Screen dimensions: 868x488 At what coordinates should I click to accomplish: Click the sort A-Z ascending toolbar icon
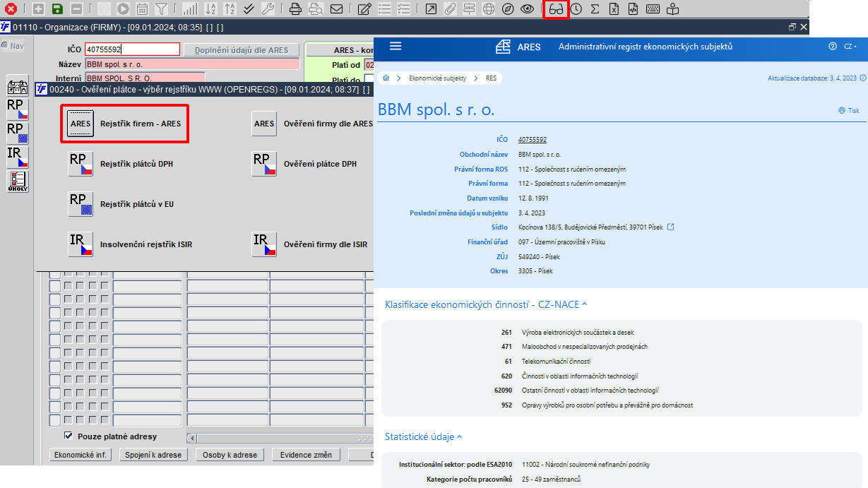click(x=210, y=9)
